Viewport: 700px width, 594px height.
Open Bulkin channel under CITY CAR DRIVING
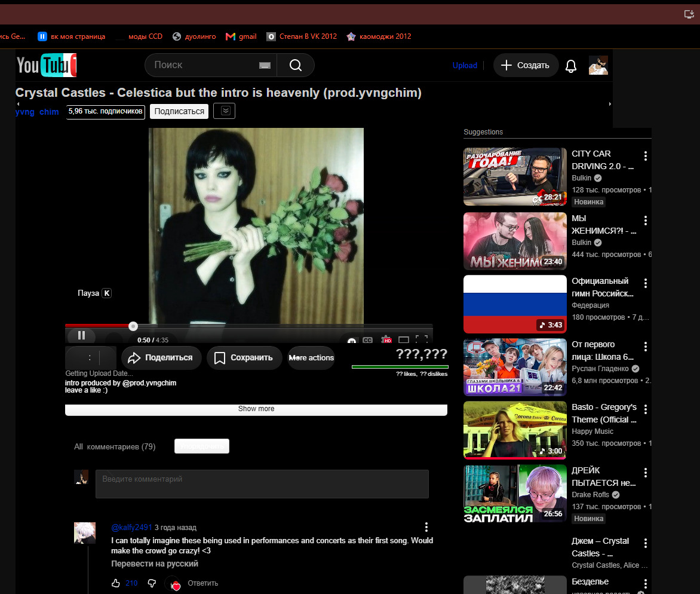[x=581, y=178]
